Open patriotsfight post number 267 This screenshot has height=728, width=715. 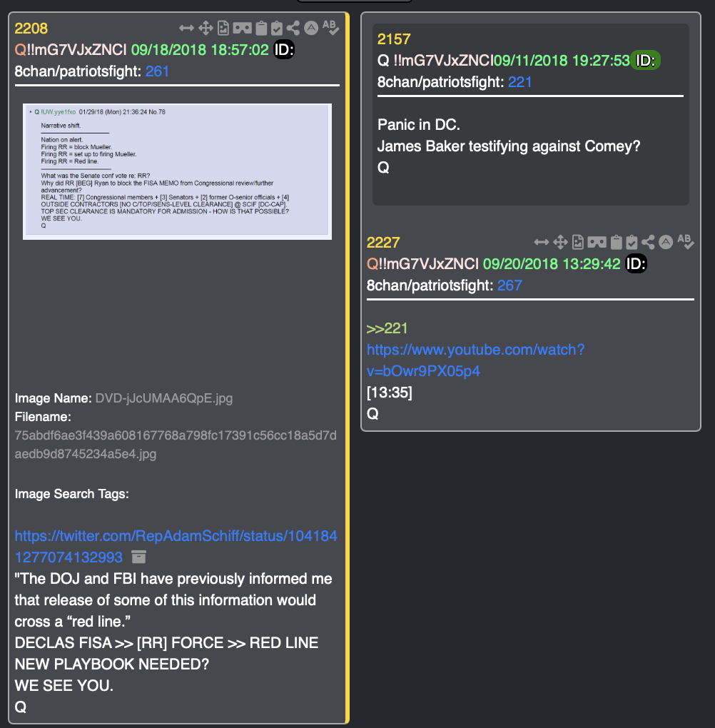tap(509, 285)
